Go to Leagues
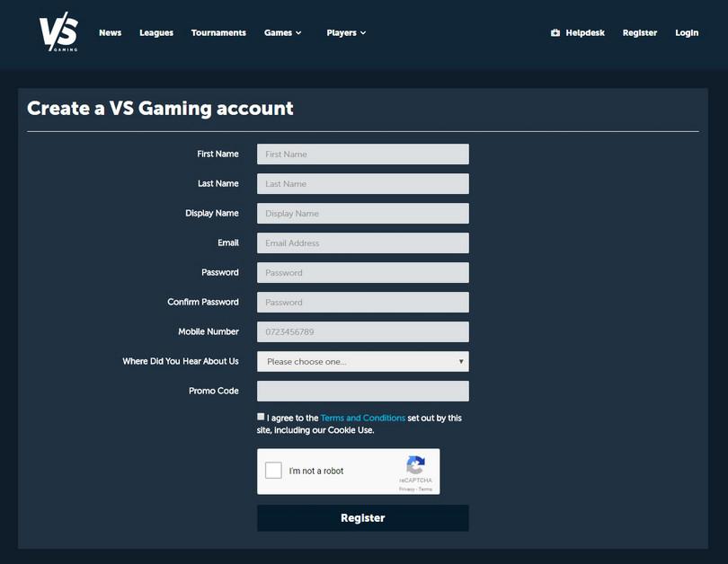 [x=156, y=33]
